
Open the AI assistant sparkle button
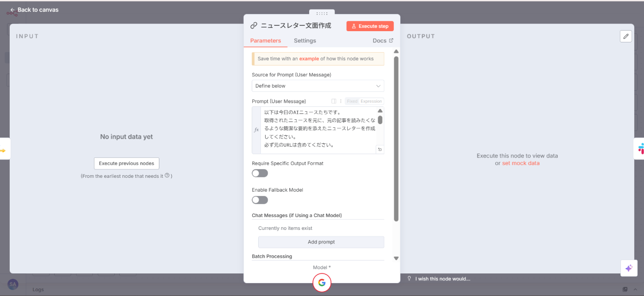pyautogui.click(x=628, y=268)
